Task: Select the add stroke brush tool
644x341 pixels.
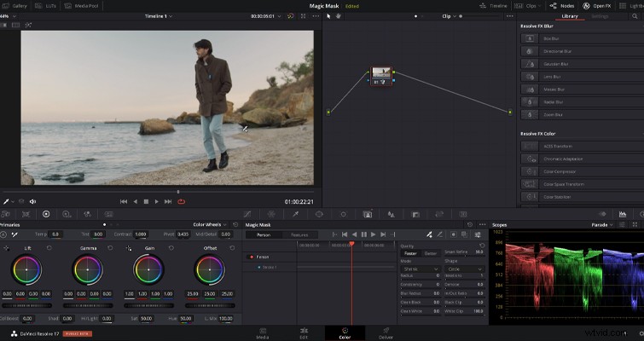Action: pos(429,234)
